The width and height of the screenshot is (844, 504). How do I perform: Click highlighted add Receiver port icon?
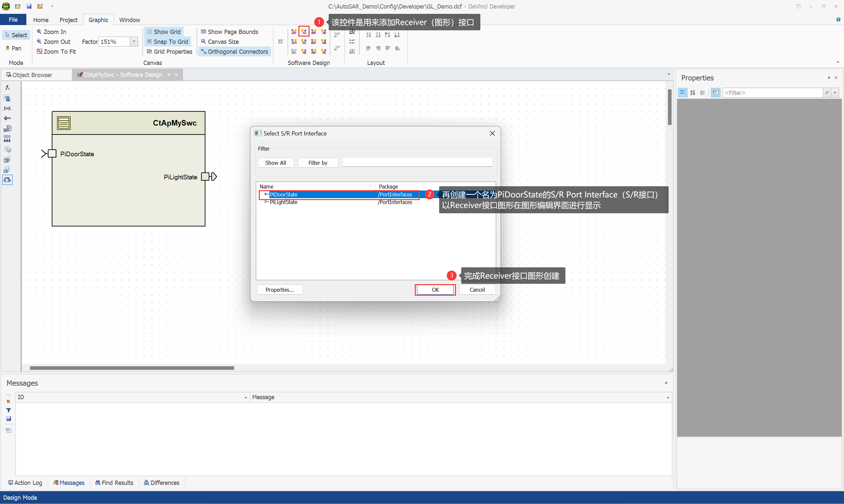[x=304, y=32]
